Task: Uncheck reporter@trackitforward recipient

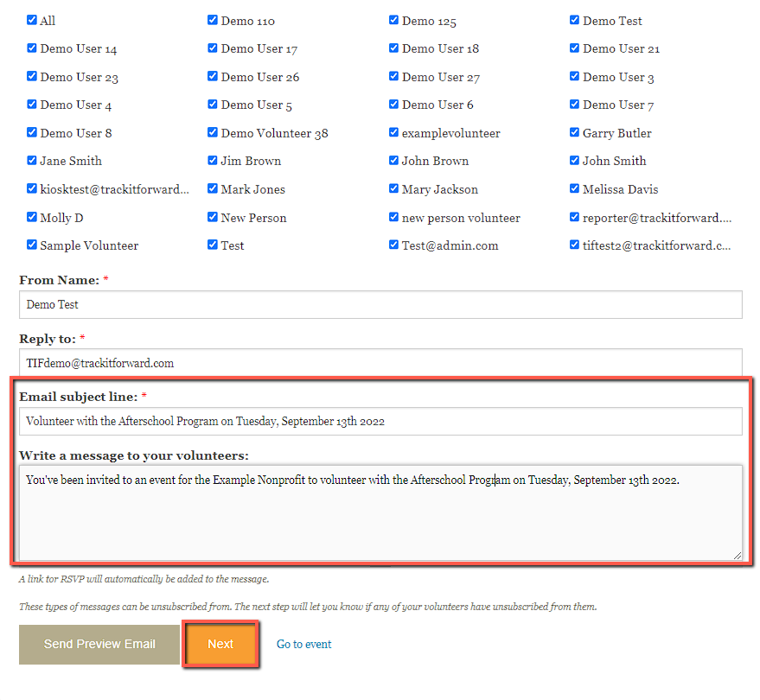Action: tap(574, 217)
